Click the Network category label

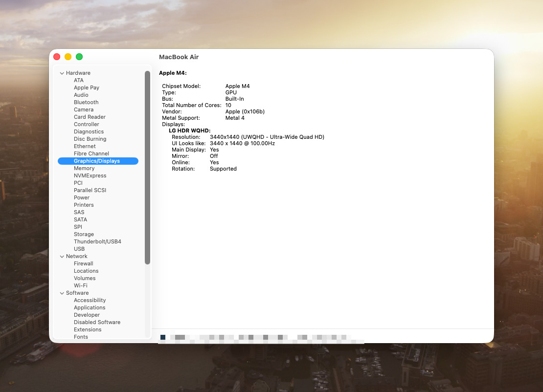(77, 257)
